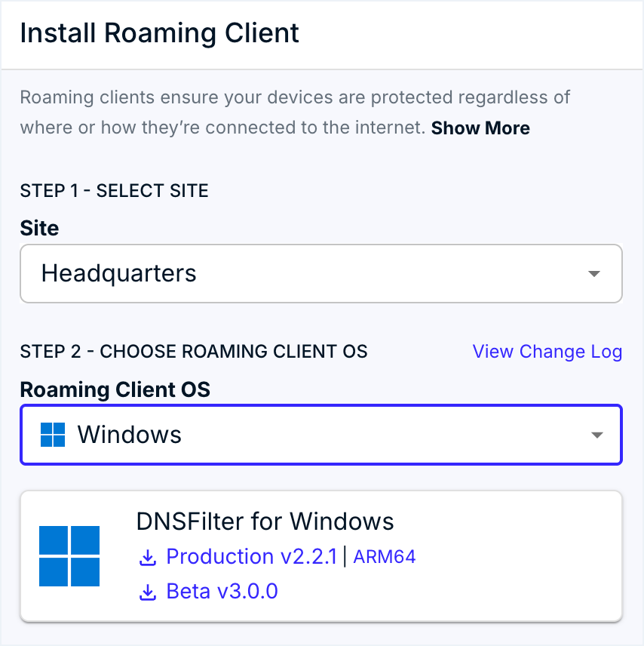644x646 pixels.
Task: Open the Headquarters site selection field
Action: pyautogui.click(x=302, y=273)
